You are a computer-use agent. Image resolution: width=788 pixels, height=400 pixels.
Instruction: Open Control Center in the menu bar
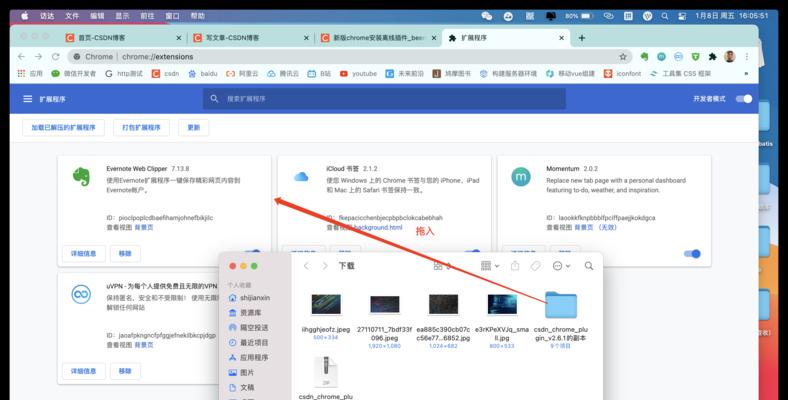[682, 16]
